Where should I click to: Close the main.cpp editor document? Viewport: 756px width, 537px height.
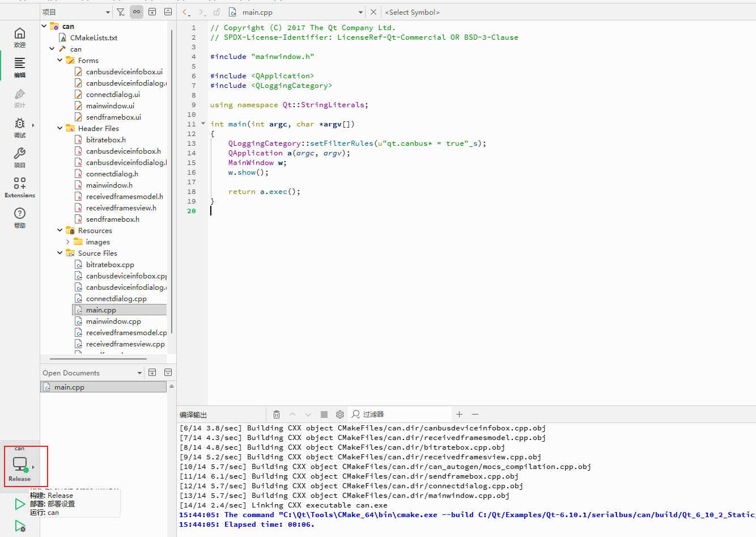tap(373, 12)
